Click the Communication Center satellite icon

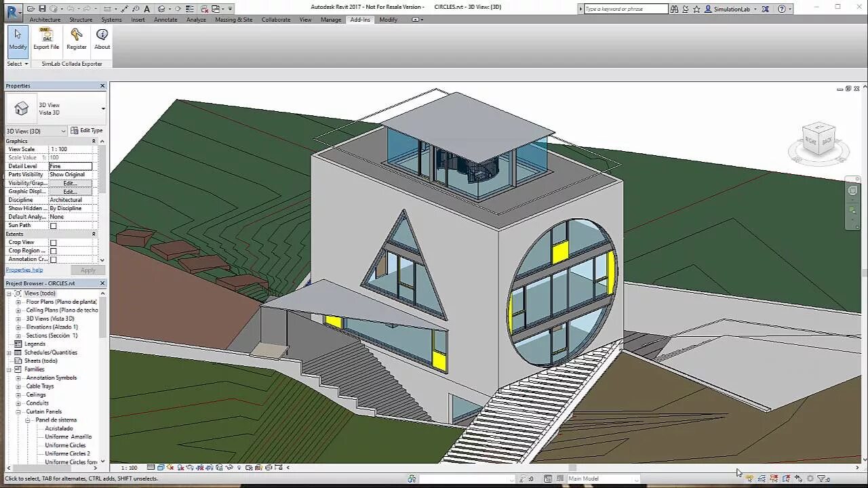click(686, 9)
